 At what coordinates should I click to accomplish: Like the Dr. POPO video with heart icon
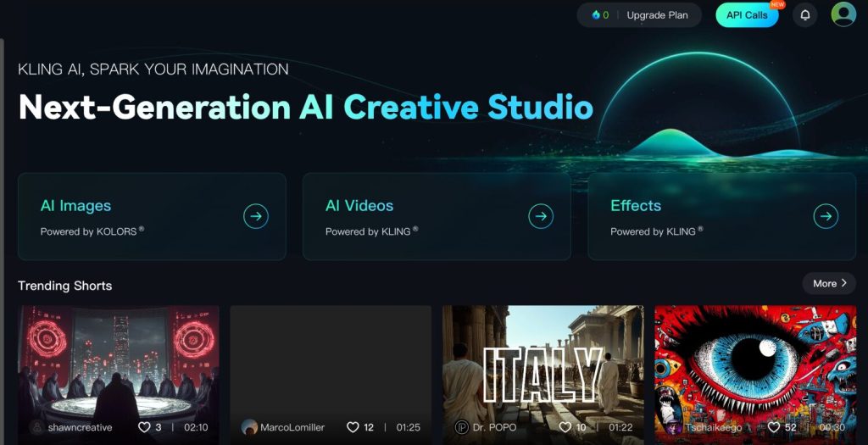[565, 427]
